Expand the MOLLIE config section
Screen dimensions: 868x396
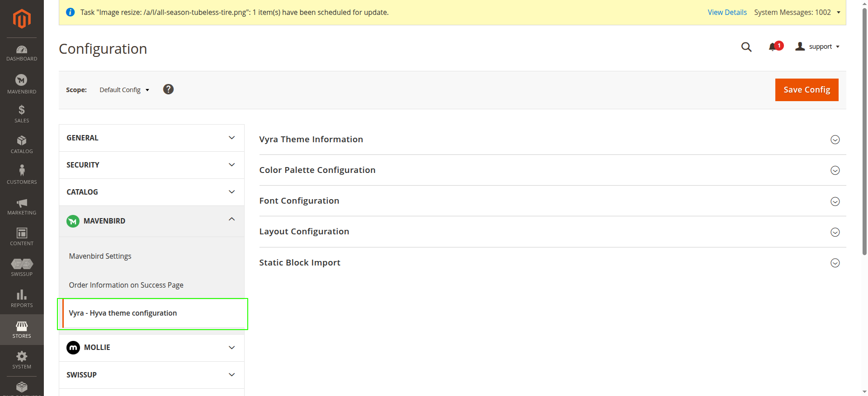click(151, 348)
